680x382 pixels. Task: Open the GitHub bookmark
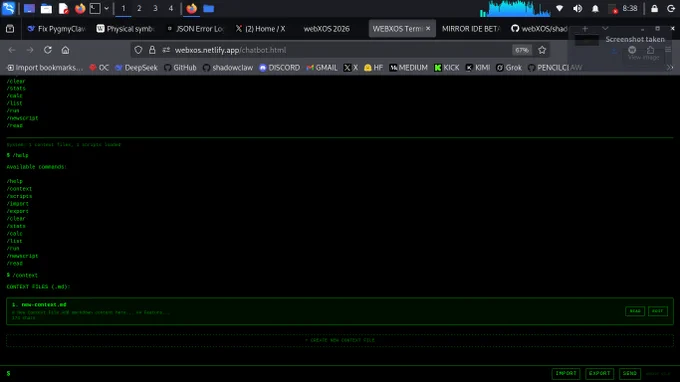pyautogui.click(x=180, y=68)
